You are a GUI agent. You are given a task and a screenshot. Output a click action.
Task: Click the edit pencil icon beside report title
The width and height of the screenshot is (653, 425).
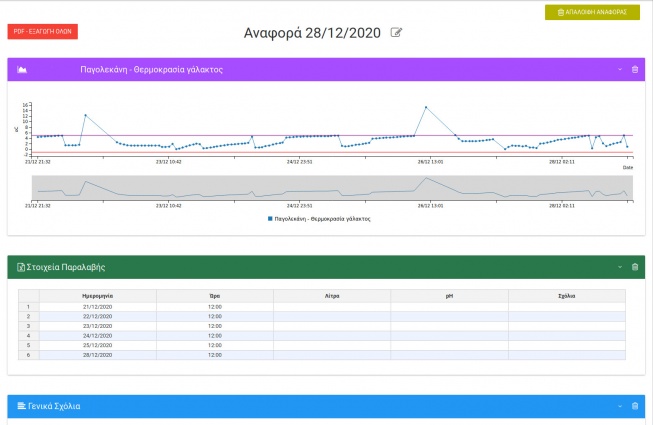397,33
